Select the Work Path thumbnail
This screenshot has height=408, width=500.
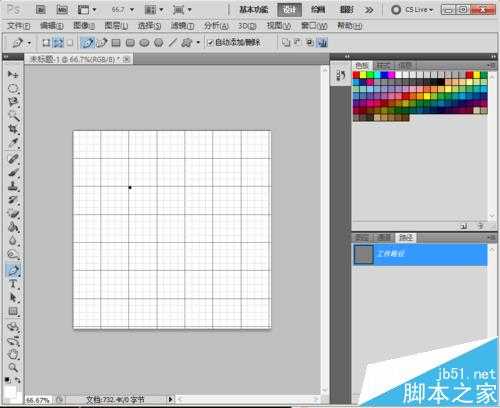pyautogui.click(x=363, y=254)
